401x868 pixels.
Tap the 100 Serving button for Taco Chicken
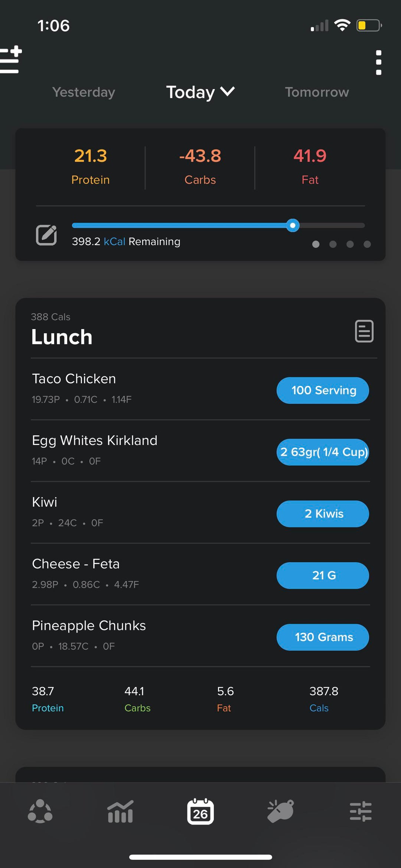pyautogui.click(x=323, y=390)
